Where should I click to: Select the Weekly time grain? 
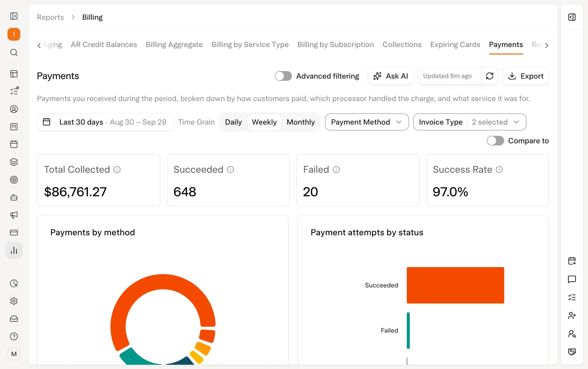(264, 122)
